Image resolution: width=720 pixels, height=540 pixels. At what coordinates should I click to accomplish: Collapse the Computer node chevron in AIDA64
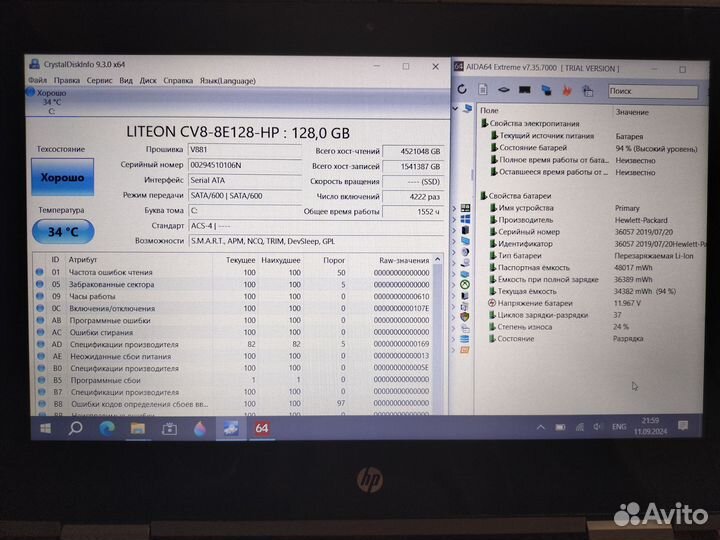[x=455, y=108]
